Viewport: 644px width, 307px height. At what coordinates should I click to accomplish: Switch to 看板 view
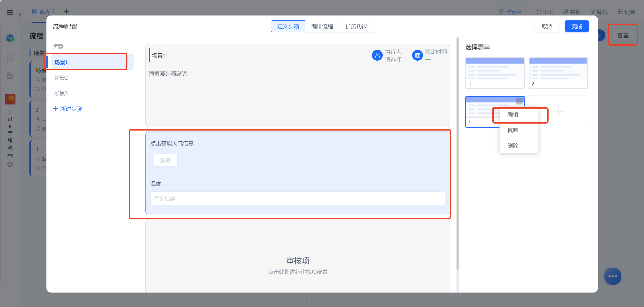coord(572,12)
